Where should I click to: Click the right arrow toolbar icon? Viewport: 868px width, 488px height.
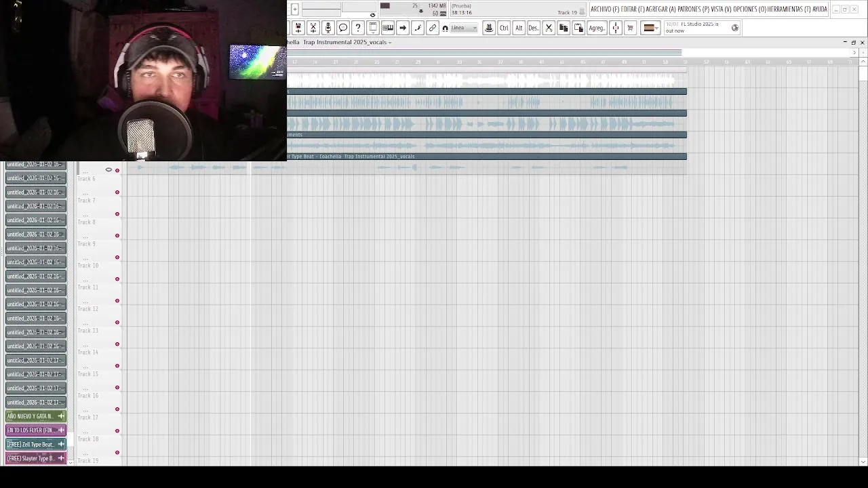(x=402, y=28)
